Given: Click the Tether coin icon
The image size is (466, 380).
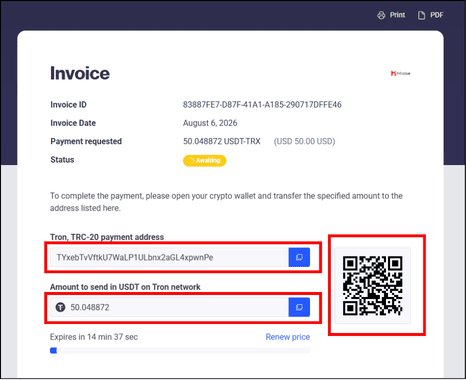Looking at the screenshot, I should pos(60,307).
